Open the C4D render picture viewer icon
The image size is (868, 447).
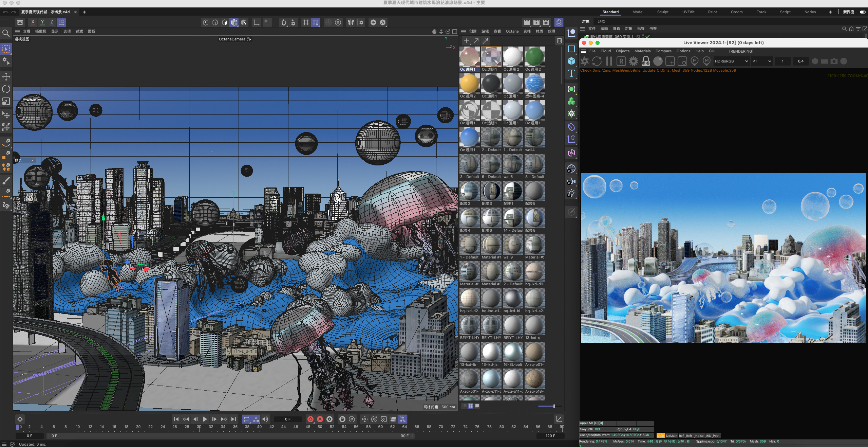(536, 22)
